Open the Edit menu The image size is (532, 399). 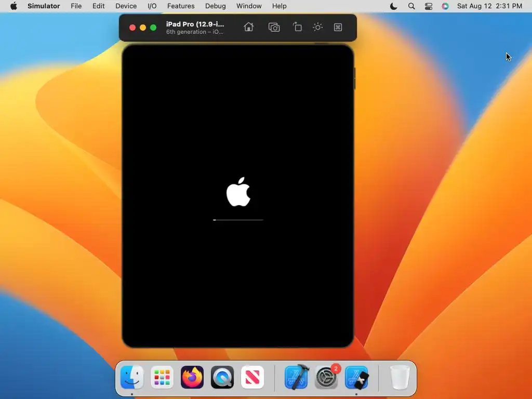pos(98,6)
